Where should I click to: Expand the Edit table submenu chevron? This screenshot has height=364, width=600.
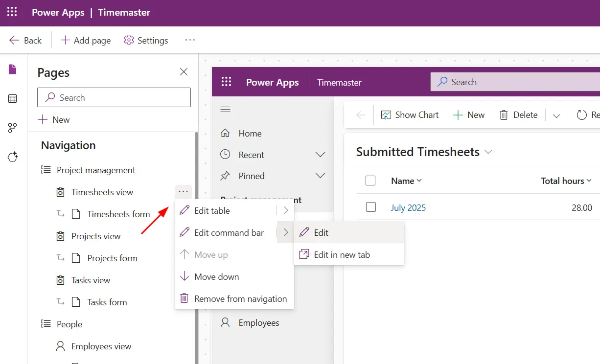click(285, 211)
